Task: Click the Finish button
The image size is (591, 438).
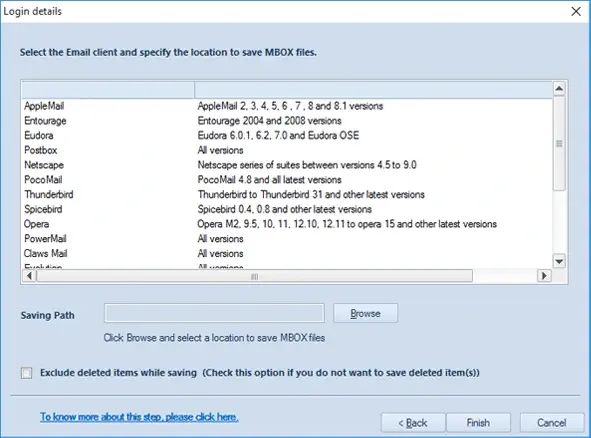Action: tap(478, 423)
